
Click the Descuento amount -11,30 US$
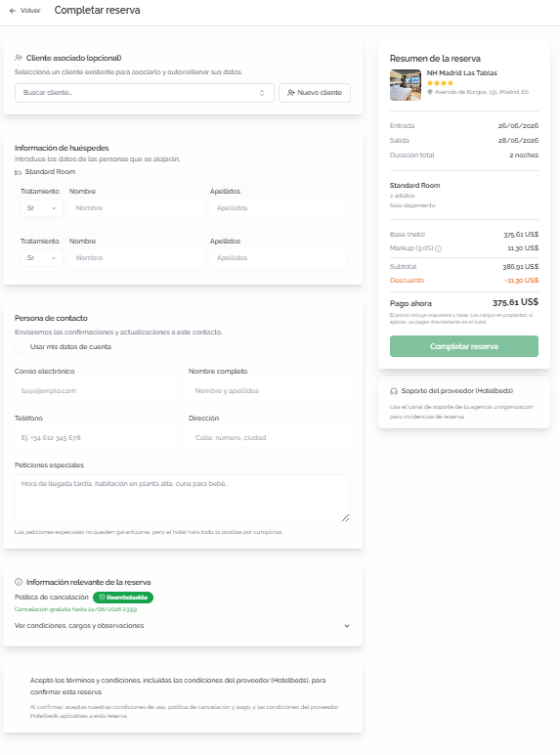click(521, 281)
